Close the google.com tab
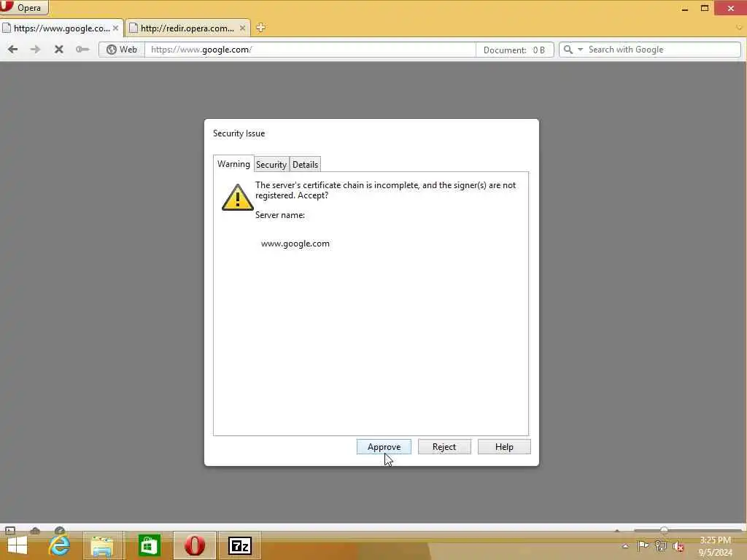 pos(115,28)
